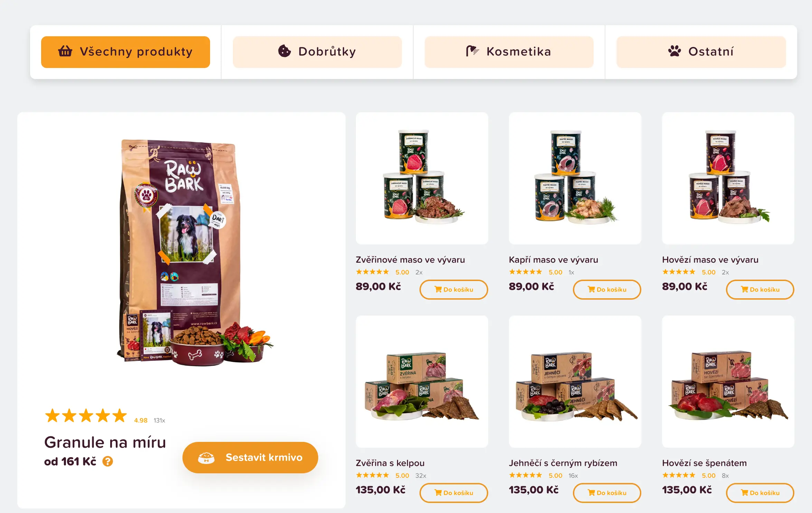Add Jehněčí s černým rybízem to cart
The width and height of the screenshot is (812, 513).
(607, 493)
